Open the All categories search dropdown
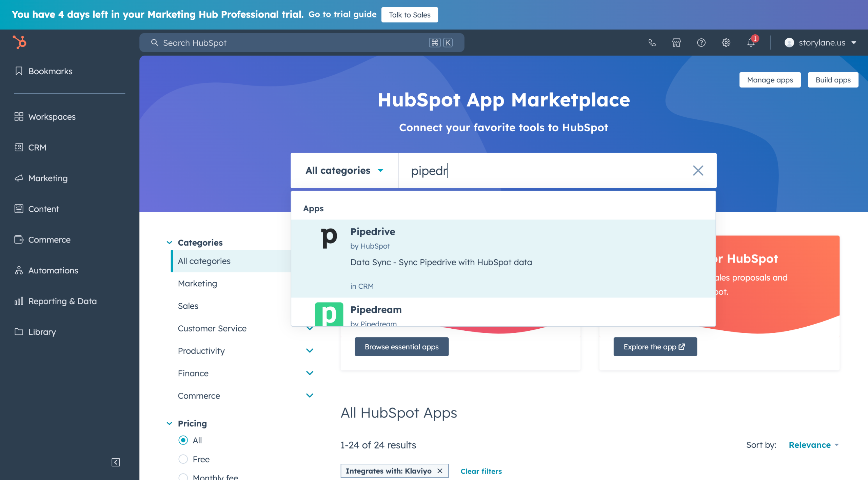 click(x=344, y=170)
